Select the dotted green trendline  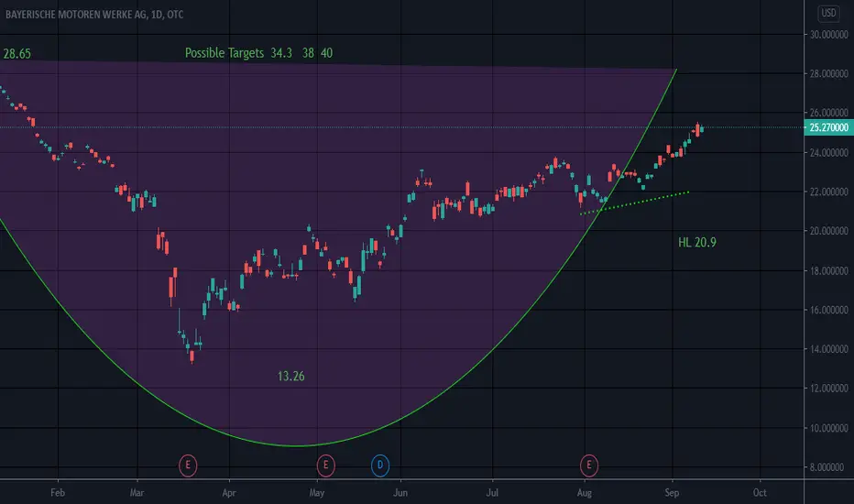634,203
